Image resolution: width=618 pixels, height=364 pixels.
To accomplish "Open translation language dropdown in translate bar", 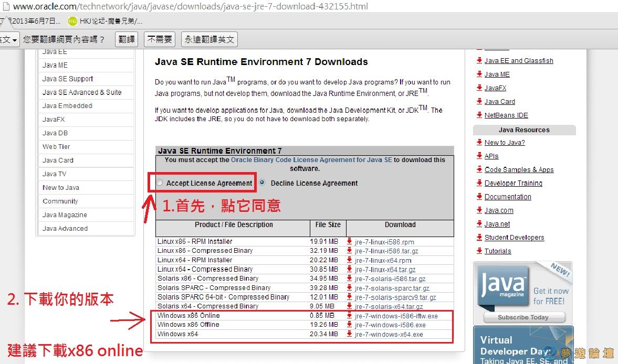I will (9, 39).
